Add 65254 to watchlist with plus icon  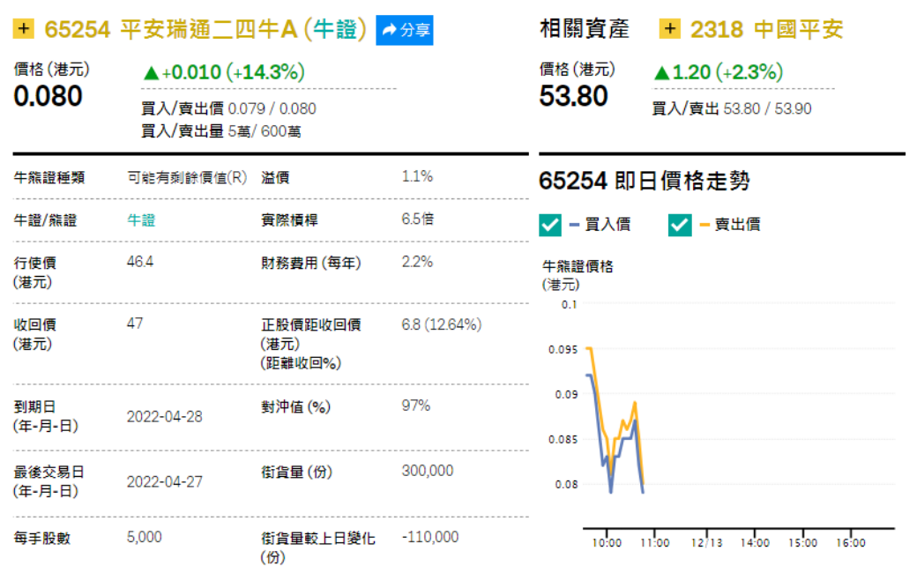[x=24, y=28]
